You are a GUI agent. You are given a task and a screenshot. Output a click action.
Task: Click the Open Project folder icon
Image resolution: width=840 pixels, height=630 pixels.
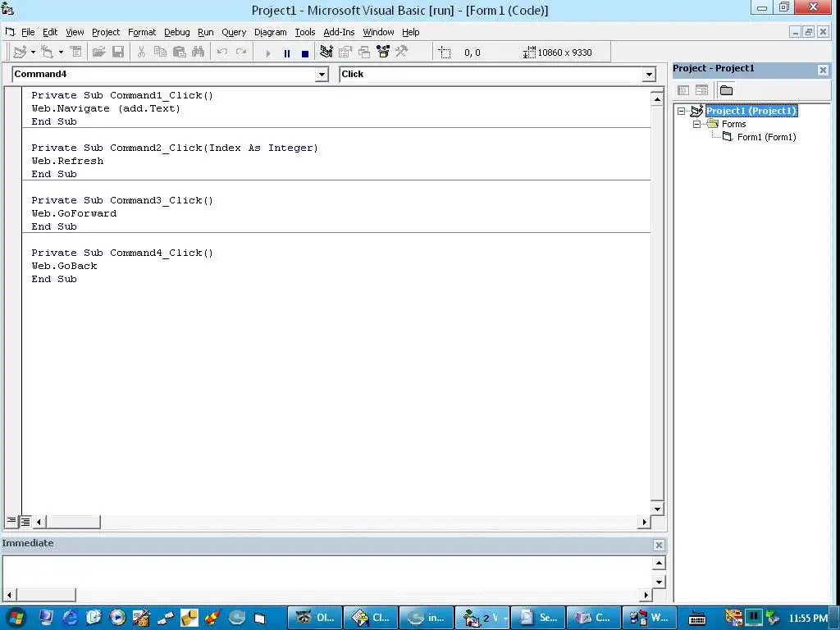[x=98, y=52]
